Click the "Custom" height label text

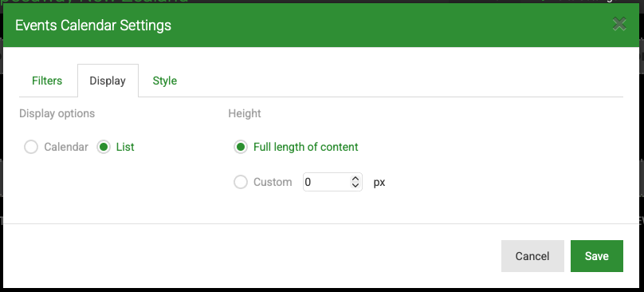pyautogui.click(x=273, y=182)
